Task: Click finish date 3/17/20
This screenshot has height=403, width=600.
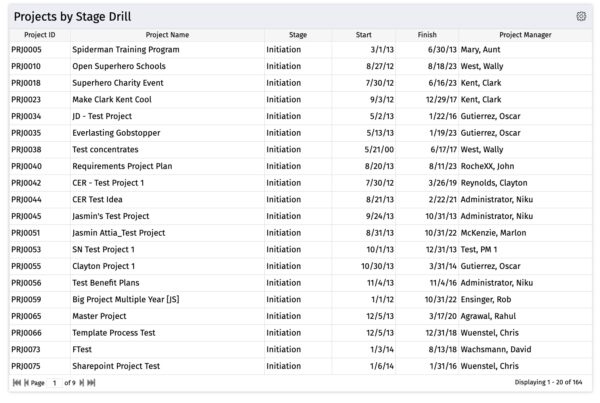Action: point(443,316)
